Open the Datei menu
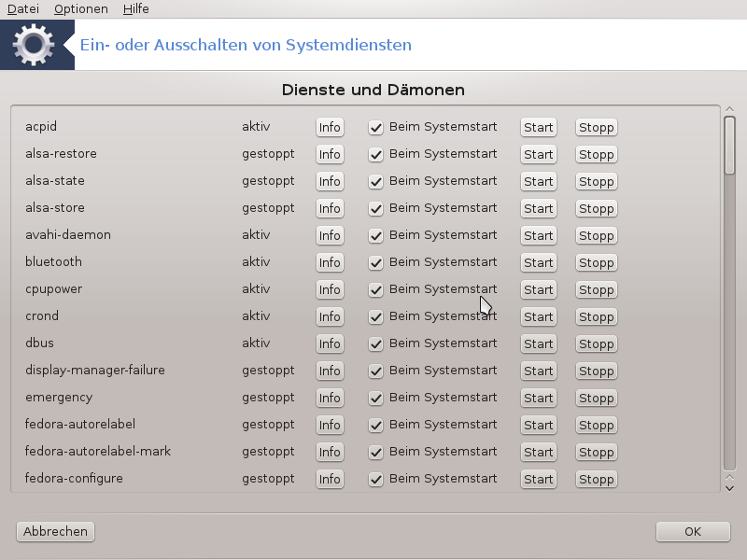 23,9
